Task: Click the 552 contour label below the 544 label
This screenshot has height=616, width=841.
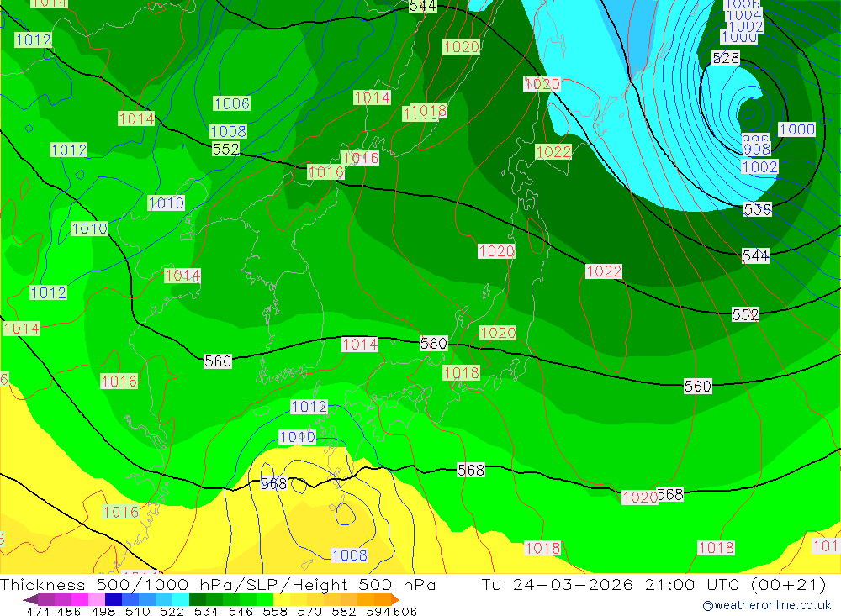Action: click(745, 314)
